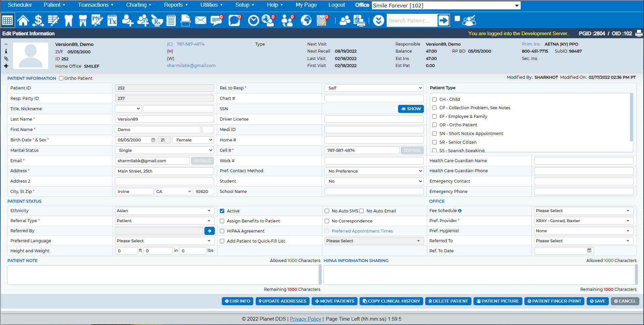Click the info 'i' icon beside photo

tap(6, 51)
